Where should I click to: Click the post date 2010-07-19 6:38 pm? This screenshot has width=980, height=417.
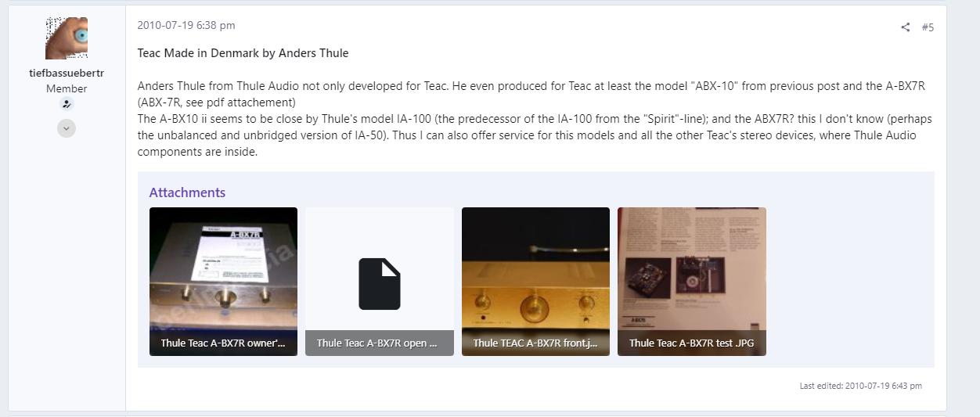[186, 25]
